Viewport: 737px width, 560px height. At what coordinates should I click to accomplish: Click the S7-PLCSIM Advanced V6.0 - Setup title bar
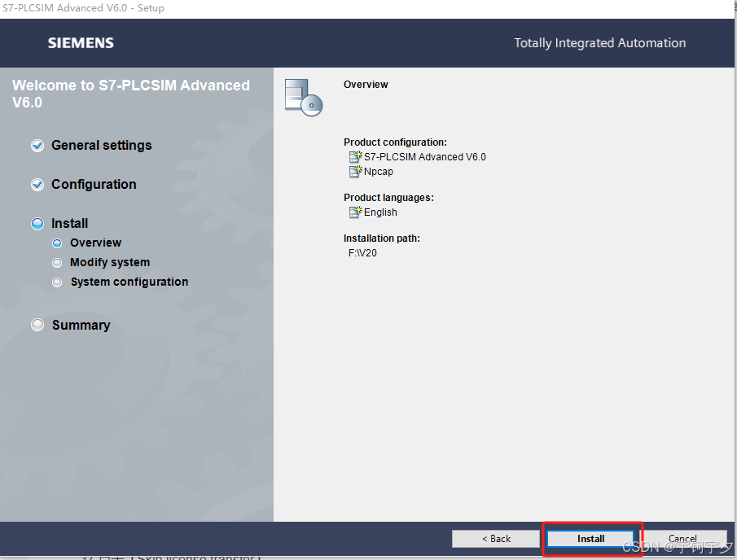[83, 8]
